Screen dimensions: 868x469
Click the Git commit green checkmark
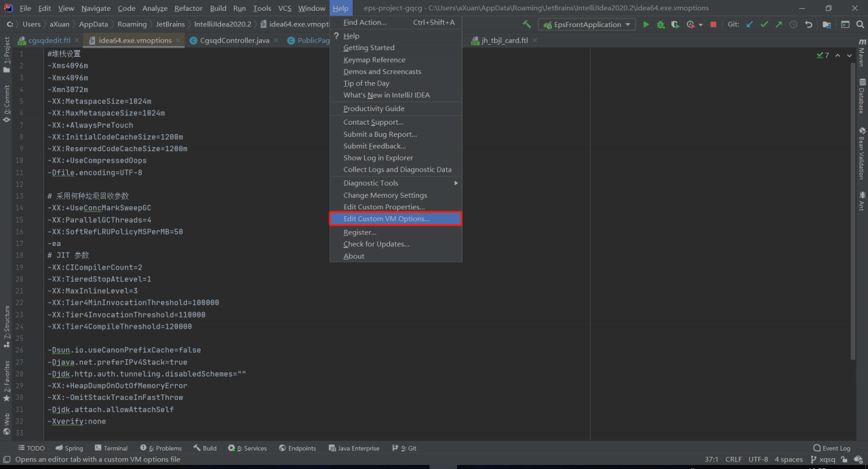(x=764, y=24)
